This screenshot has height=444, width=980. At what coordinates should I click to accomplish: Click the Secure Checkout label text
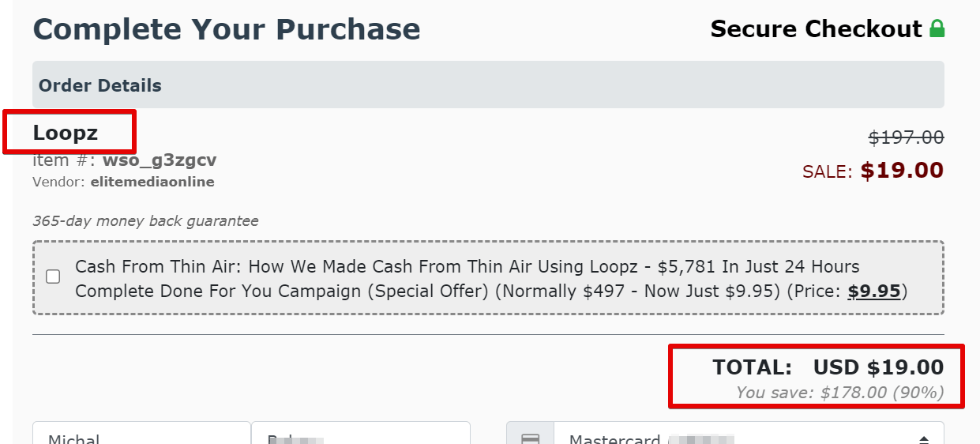point(816,29)
